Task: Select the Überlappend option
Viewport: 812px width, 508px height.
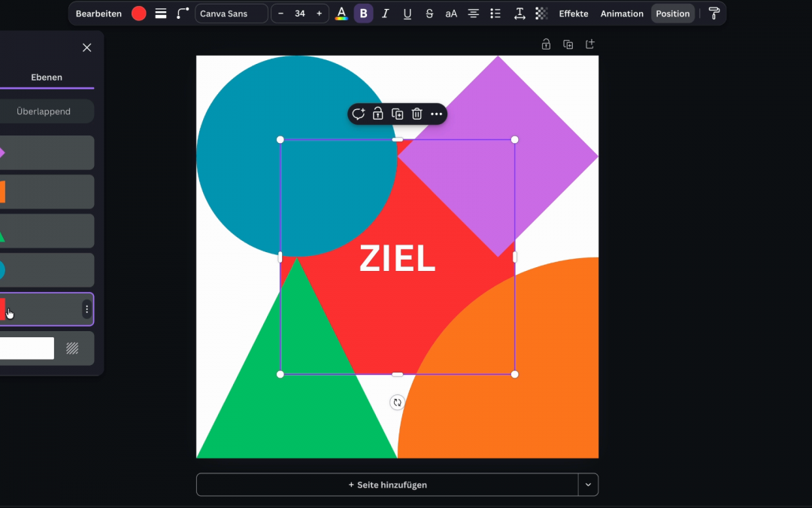Action: pyautogui.click(x=44, y=111)
